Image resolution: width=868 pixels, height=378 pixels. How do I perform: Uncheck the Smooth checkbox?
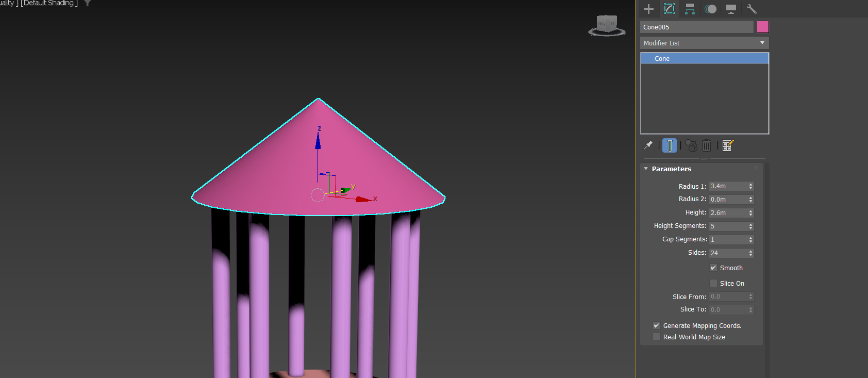tap(713, 268)
